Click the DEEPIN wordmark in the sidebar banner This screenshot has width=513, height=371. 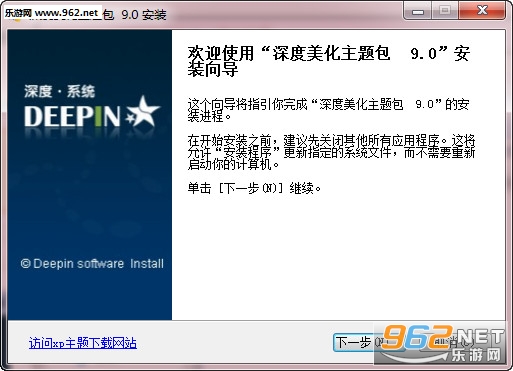[x=72, y=117]
